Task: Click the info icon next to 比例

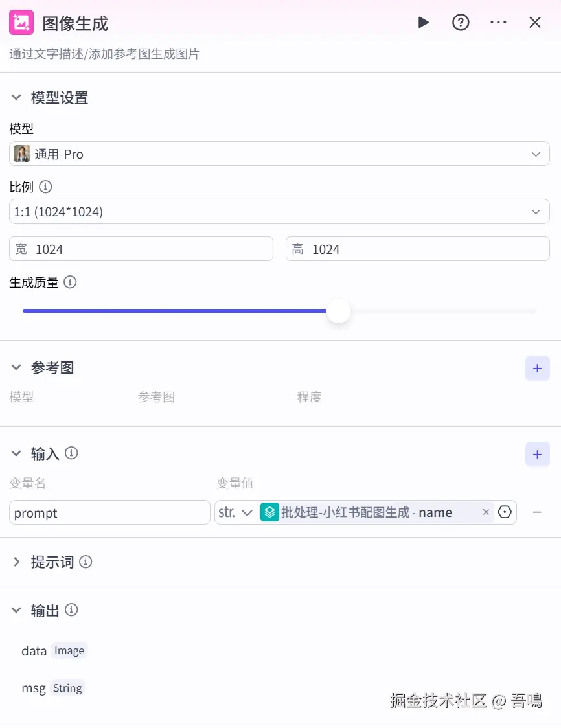Action: pos(45,187)
